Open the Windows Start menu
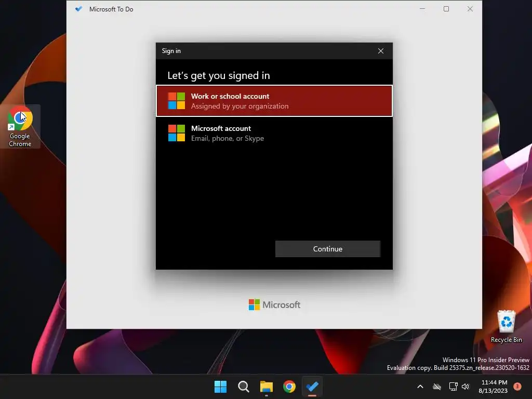This screenshot has height=399, width=532. tap(220, 387)
